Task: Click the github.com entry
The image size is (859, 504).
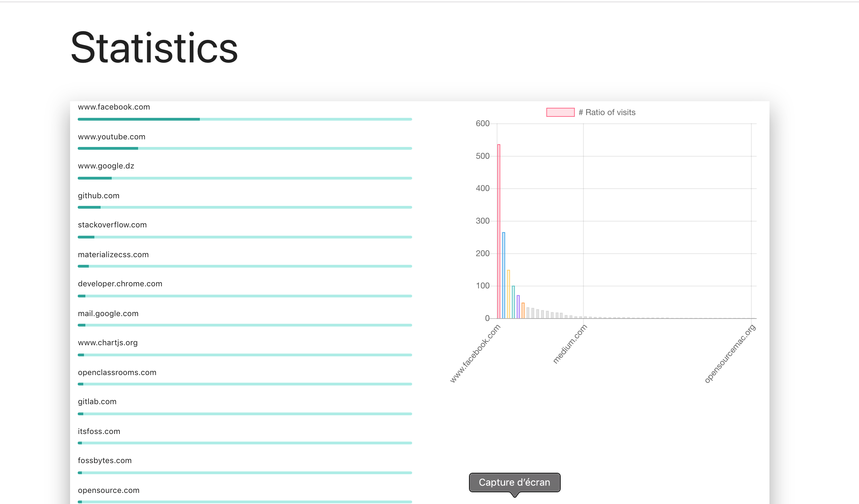Action: tap(99, 196)
